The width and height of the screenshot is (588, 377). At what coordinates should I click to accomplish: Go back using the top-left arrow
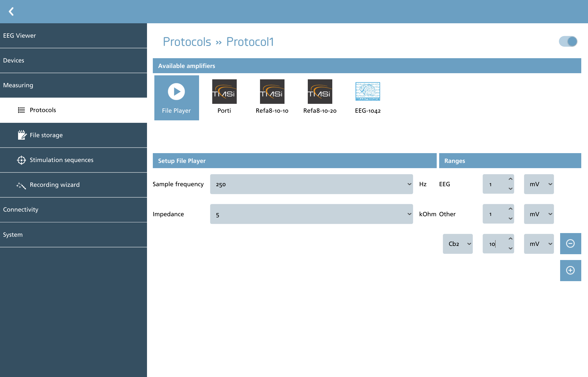pyautogui.click(x=11, y=12)
